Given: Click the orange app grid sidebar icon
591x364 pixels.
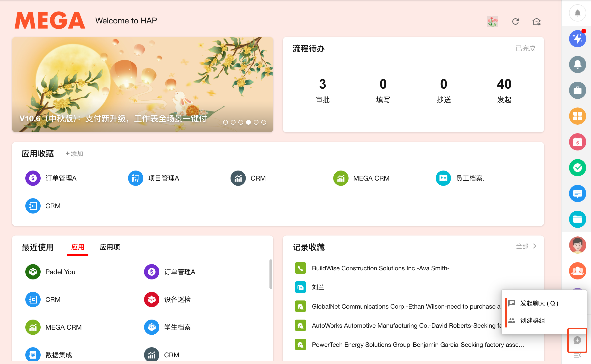Looking at the screenshot, I should click(577, 116).
